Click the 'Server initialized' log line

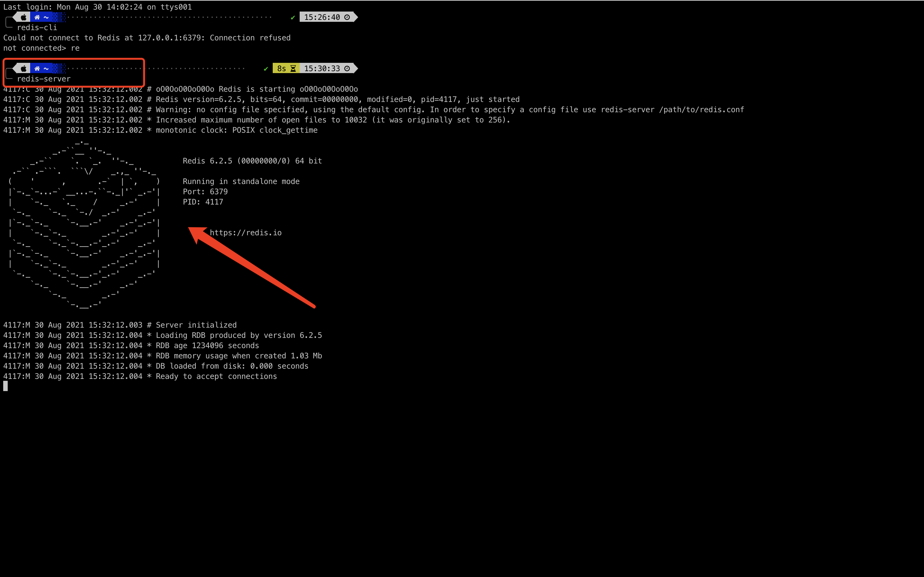coord(196,325)
